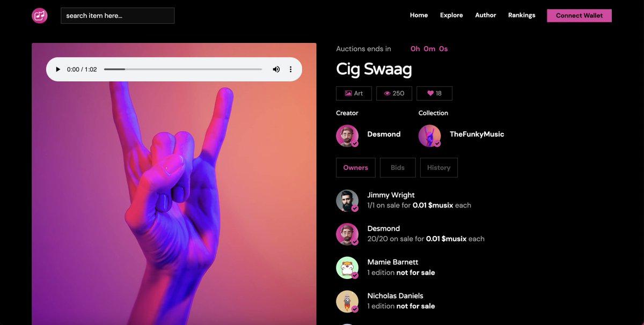Click the auction countdown timer

pos(429,49)
